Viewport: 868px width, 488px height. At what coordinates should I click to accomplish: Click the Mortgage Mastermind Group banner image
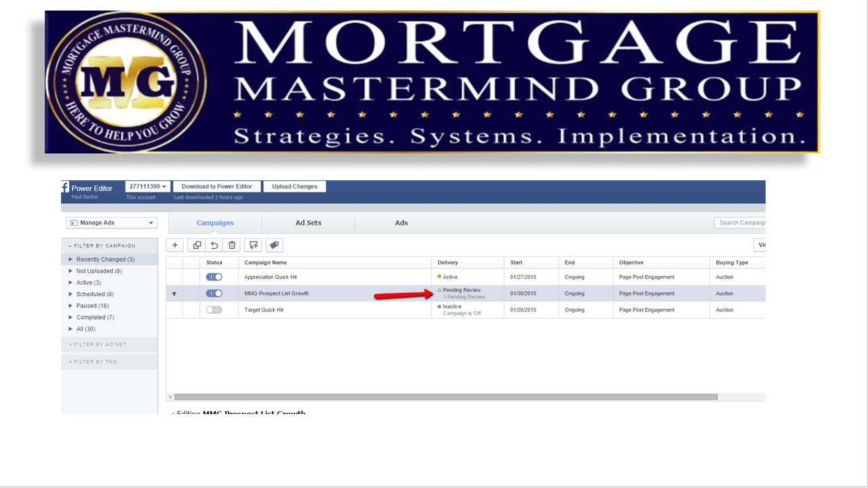click(432, 82)
